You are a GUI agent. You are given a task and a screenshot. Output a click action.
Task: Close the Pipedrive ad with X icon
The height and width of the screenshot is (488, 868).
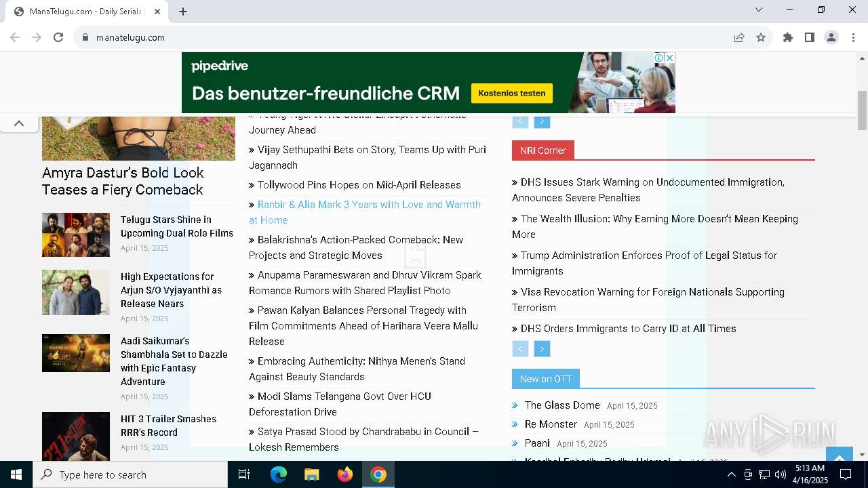click(670, 58)
